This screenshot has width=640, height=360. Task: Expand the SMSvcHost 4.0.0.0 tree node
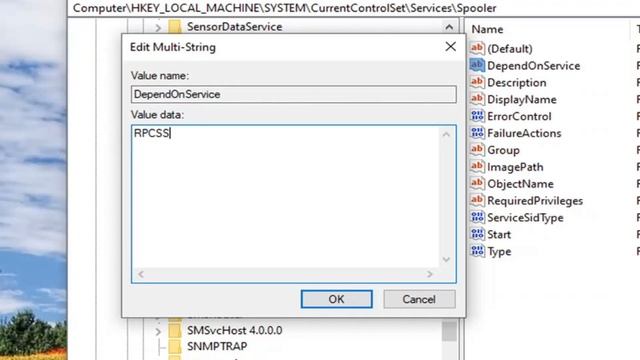[158, 331]
